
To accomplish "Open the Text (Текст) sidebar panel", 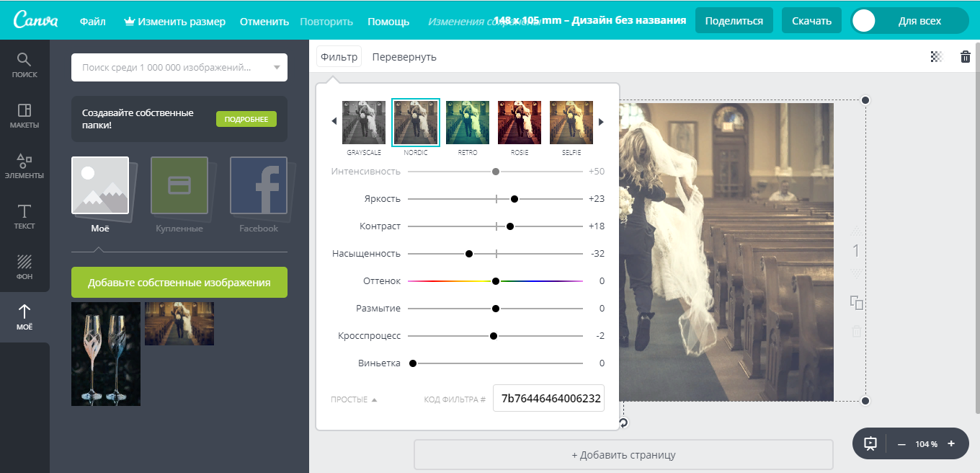I will [x=24, y=216].
